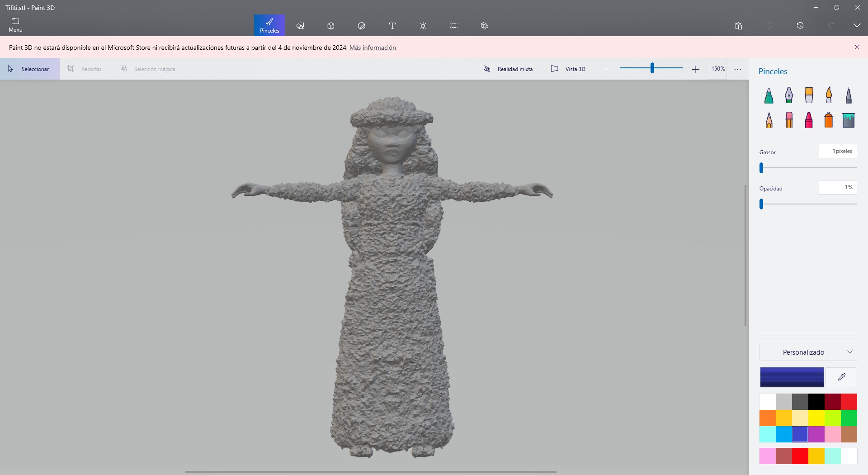Screen dimensions: 868x475
Task: Pick the light gray color swatch
Action: tap(784, 402)
